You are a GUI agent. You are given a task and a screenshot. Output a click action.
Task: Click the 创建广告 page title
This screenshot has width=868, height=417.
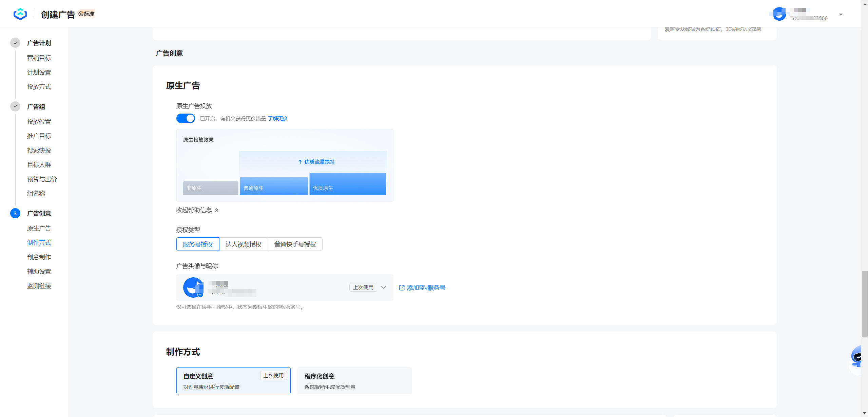58,15
